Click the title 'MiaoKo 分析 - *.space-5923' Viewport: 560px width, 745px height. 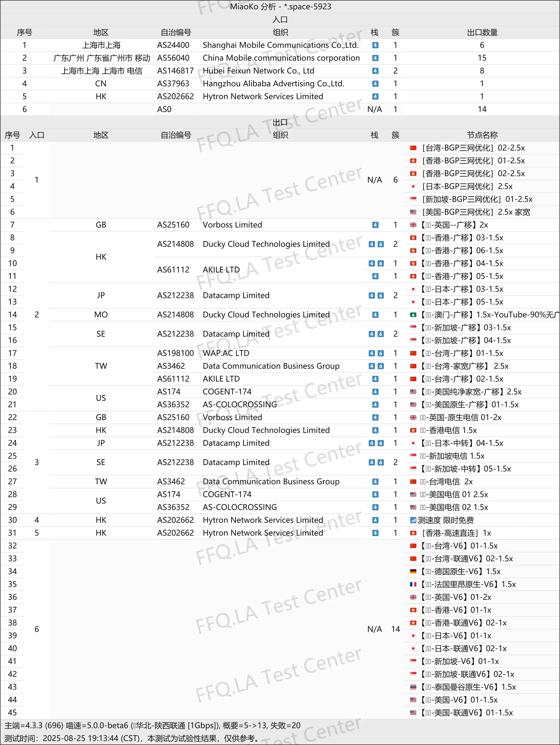(280, 6)
